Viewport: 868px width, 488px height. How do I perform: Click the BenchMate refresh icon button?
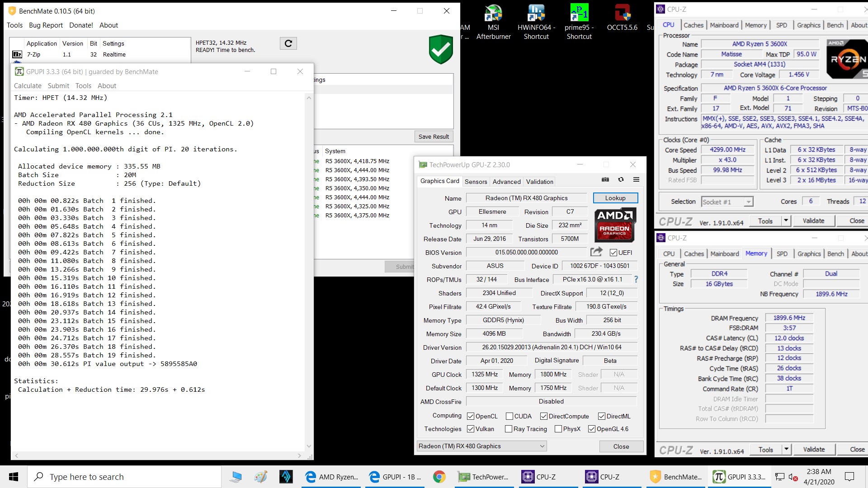288,43
